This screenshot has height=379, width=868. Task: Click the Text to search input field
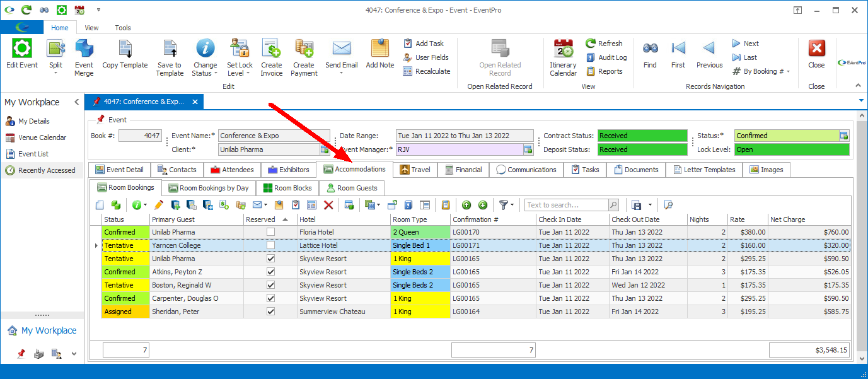pos(566,205)
